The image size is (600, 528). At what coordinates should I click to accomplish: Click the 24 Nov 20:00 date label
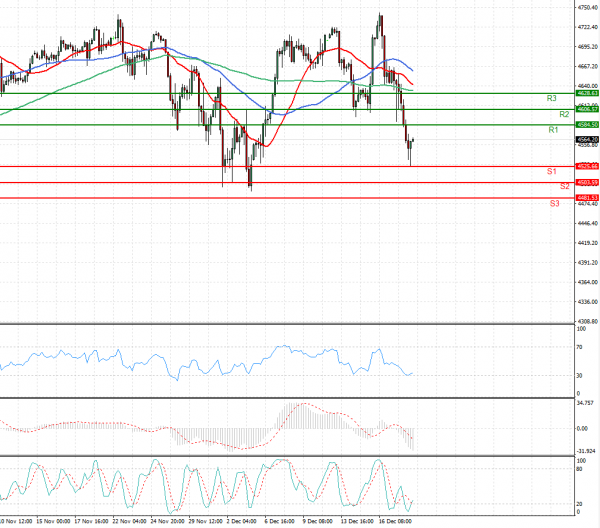point(168,521)
